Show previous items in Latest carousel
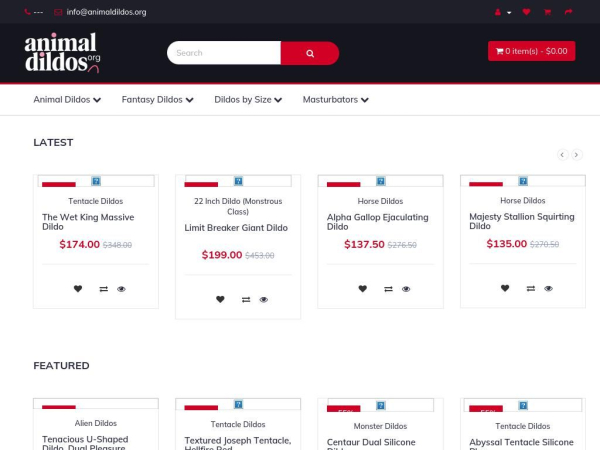This screenshot has width=600, height=450. pos(562,154)
